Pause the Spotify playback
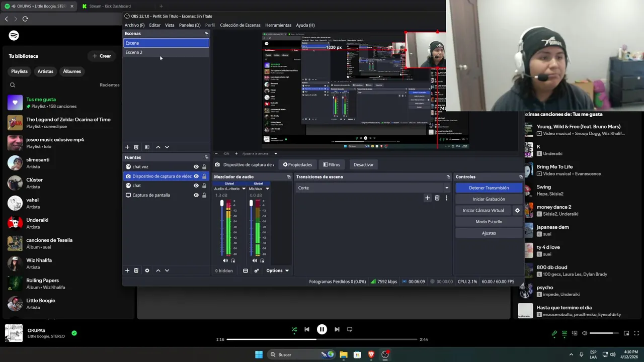Image resolution: width=644 pixels, height=362 pixels. pyautogui.click(x=322, y=329)
